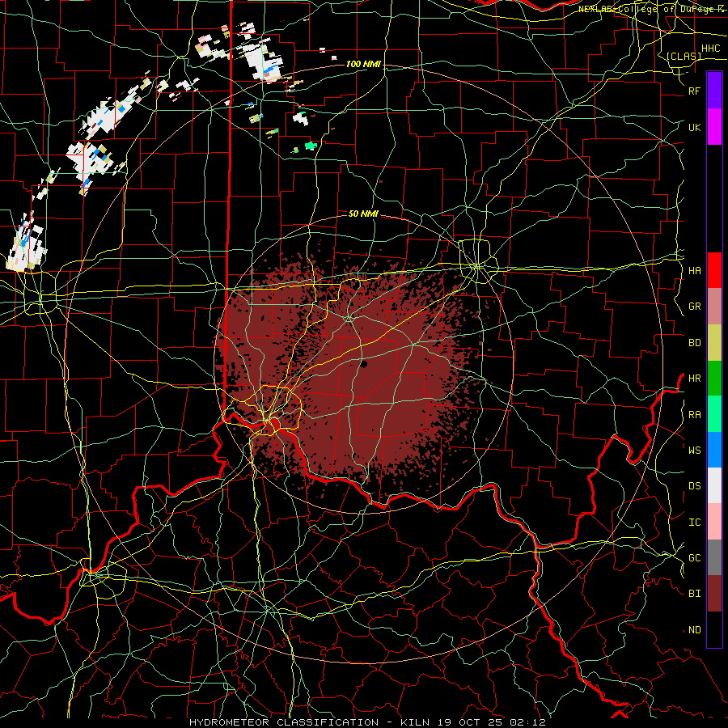Click the DS legend label
This screenshot has width=728, height=728.
click(x=695, y=486)
